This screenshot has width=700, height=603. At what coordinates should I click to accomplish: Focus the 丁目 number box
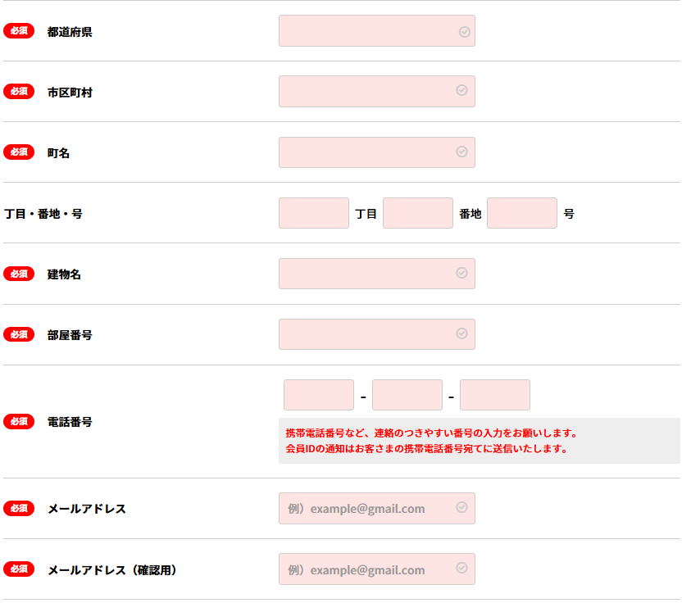[x=314, y=213]
